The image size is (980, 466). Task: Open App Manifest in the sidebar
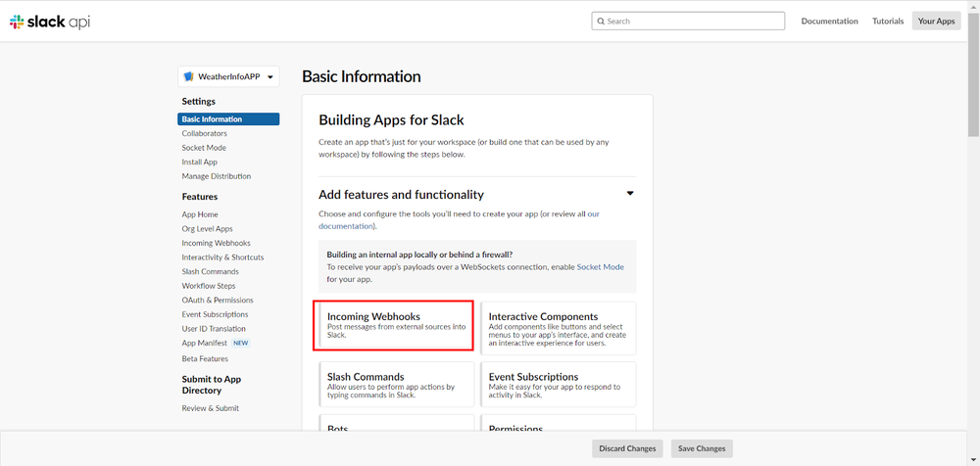(x=204, y=344)
